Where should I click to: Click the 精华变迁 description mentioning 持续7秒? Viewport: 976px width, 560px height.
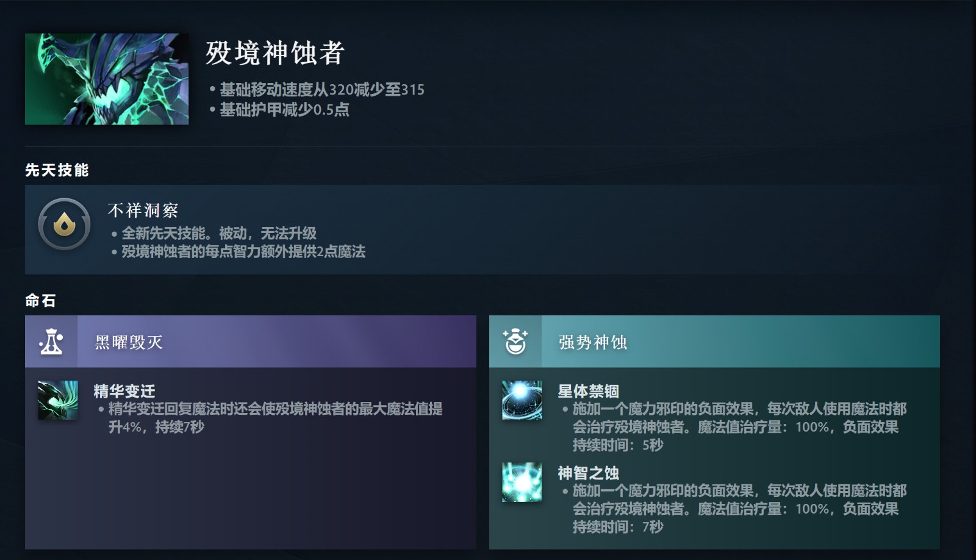(275, 418)
